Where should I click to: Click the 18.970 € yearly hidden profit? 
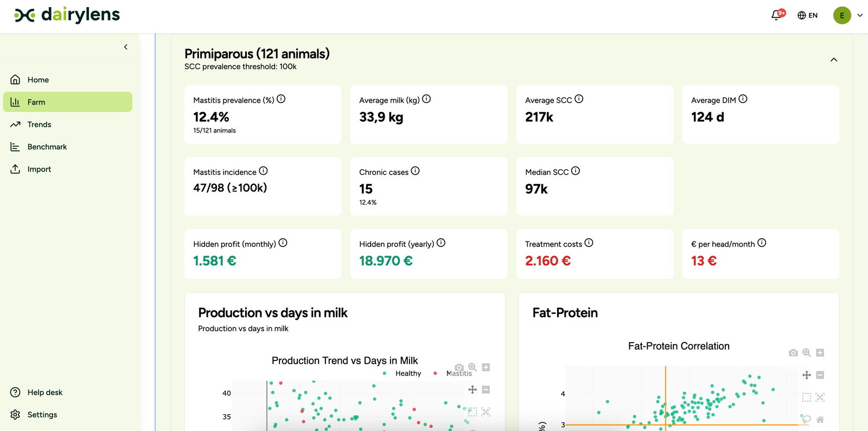click(x=386, y=261)
